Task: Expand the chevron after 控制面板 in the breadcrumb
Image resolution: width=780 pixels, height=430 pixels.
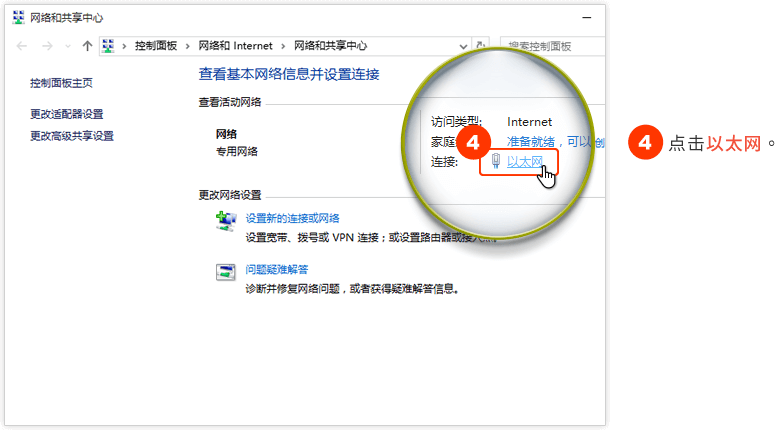Action: 190,46
